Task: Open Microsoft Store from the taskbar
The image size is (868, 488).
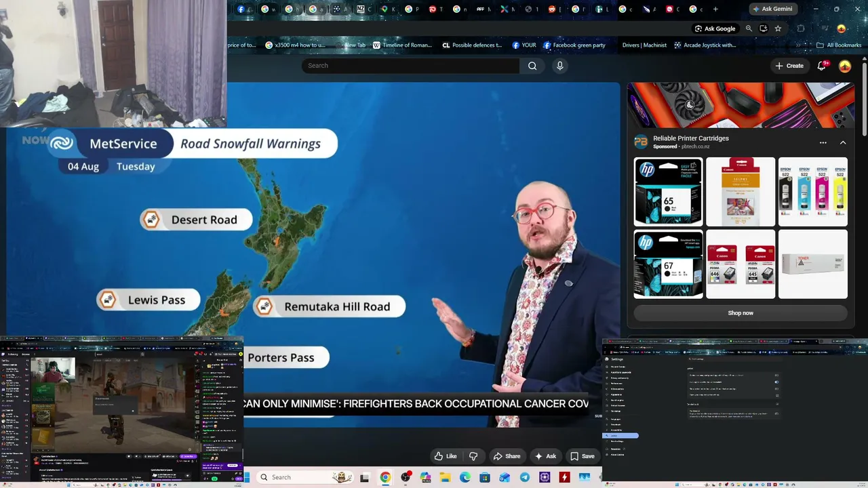Action: pyautogui.click(x=486, y=477)
